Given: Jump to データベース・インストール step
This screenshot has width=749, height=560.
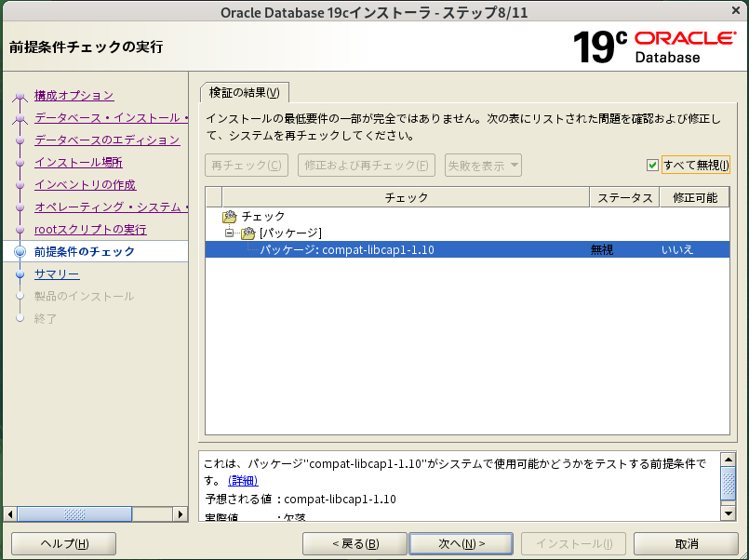Looking at the screenshot, I should coord(112,118).
